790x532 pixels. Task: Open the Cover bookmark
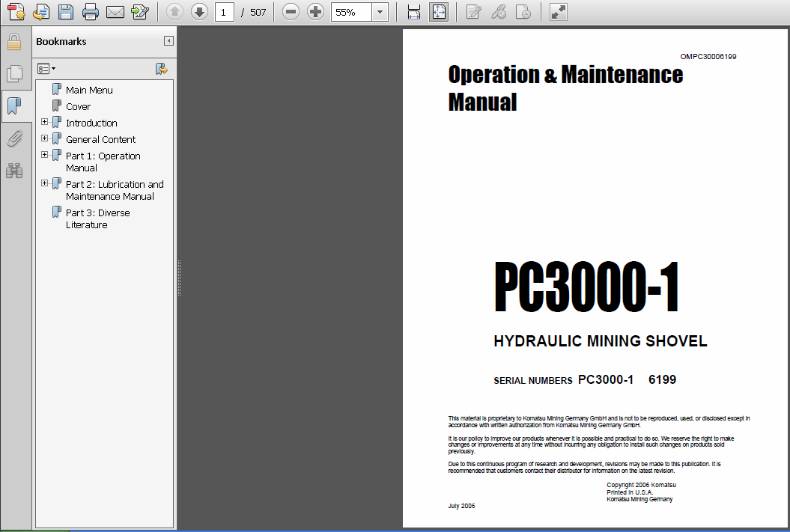tap(78, 107)
